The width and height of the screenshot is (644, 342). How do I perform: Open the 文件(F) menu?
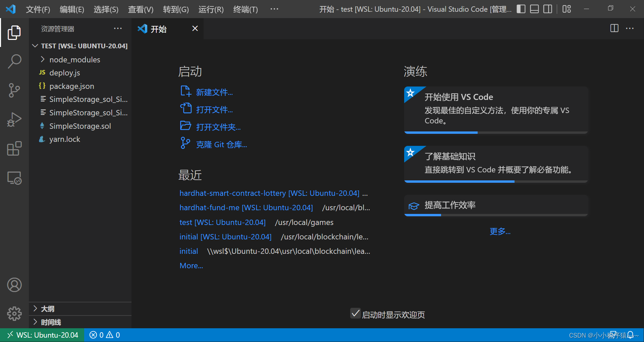click(38, 9)
